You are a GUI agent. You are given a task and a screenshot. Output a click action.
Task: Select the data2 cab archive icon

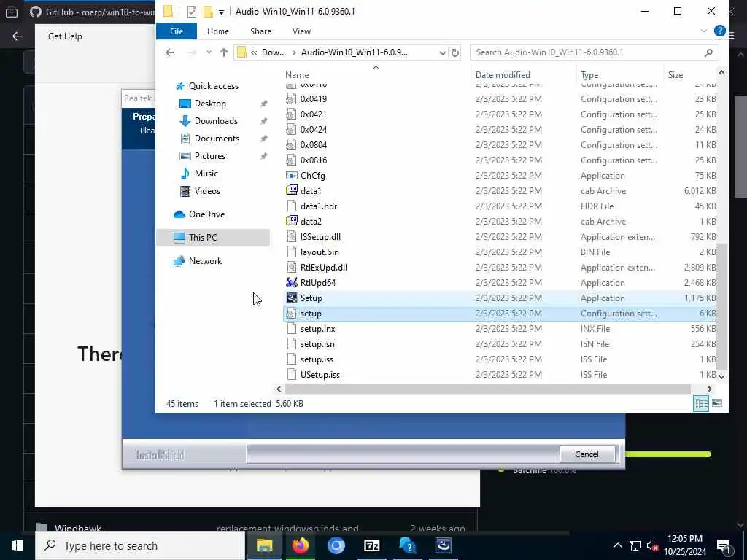(x=292, y=222)
